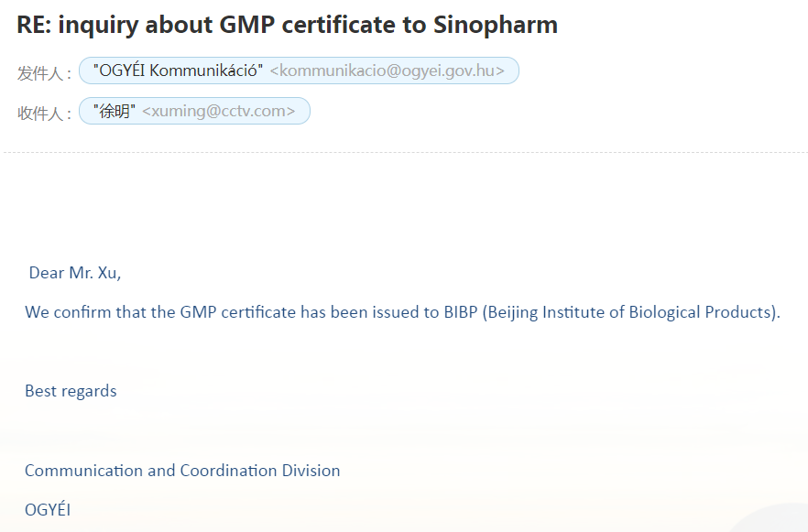The height and width of the screenshot is (532, 808).
Task: Click the OGYÉI signature at the bottom
Action: tap(48, 509)
